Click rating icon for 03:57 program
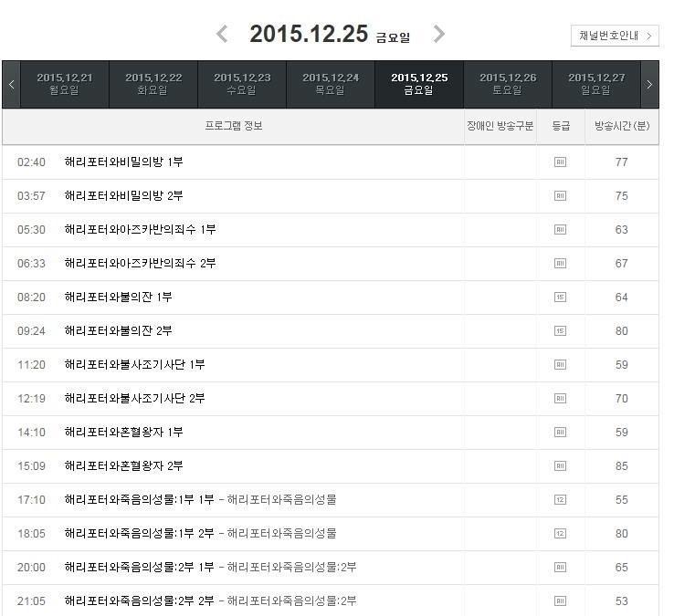Screen dimensions: 674x616 [x=560, y=196]
